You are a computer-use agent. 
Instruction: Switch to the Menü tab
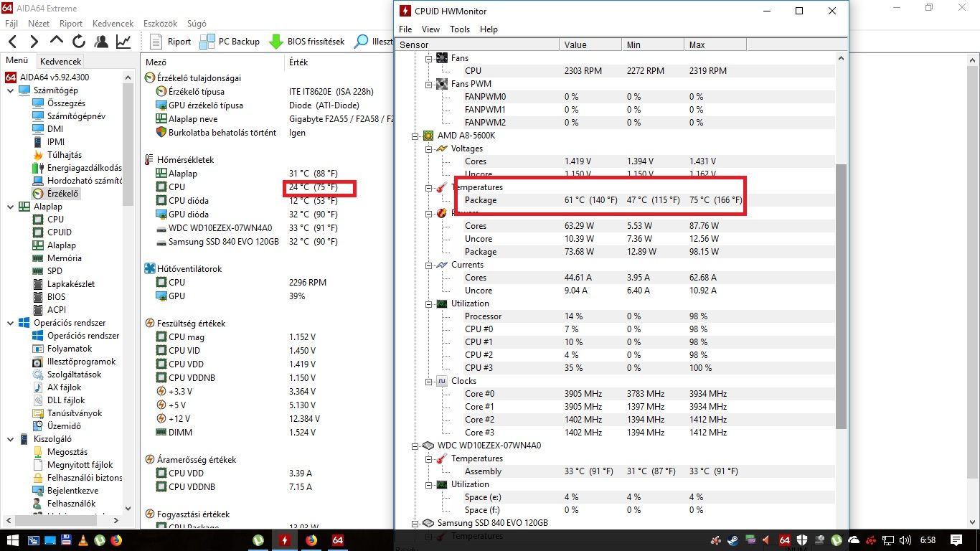point(17,61)
